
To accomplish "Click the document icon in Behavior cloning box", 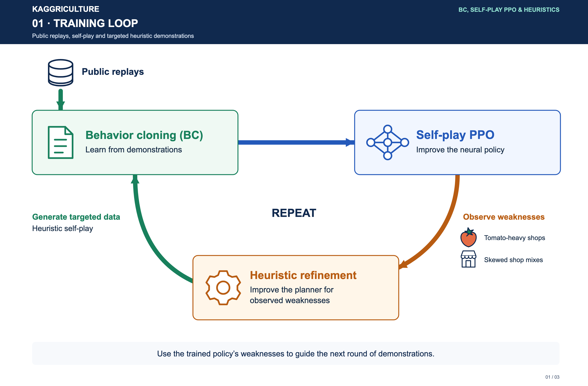I will (60, 142).
